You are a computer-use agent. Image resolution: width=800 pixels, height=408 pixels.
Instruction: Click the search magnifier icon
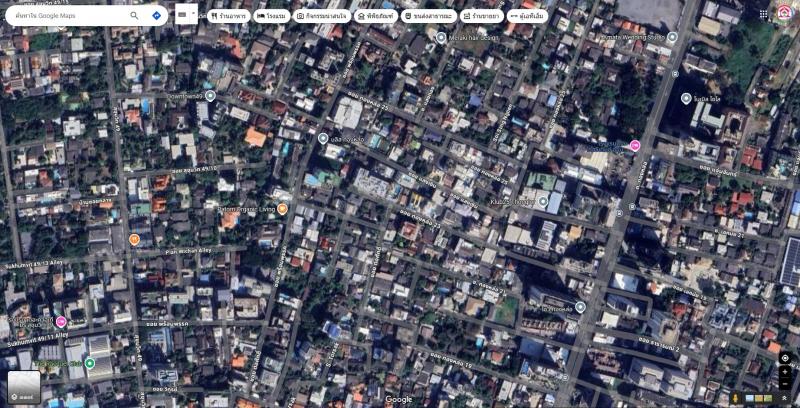click(x=135, y=16)
